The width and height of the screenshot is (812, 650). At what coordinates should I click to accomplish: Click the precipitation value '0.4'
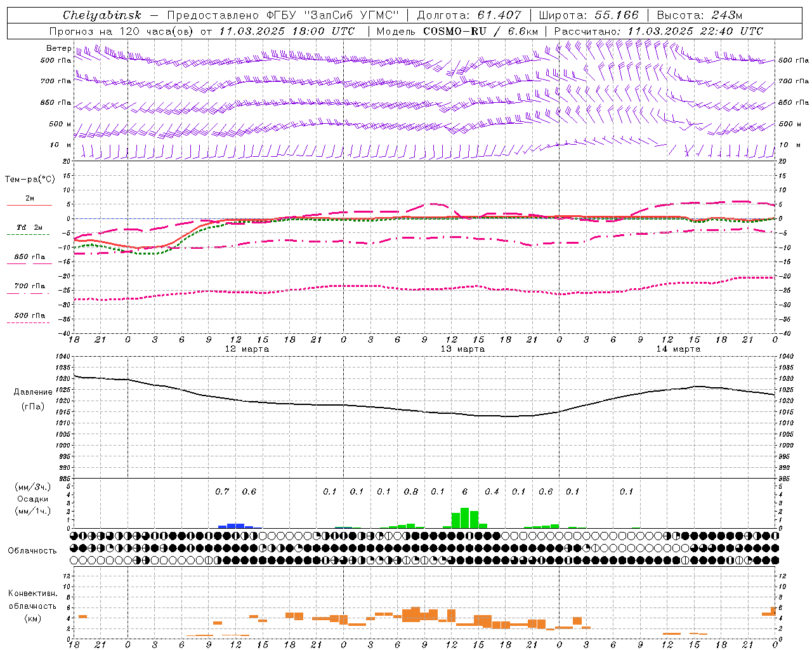[492, 491]
